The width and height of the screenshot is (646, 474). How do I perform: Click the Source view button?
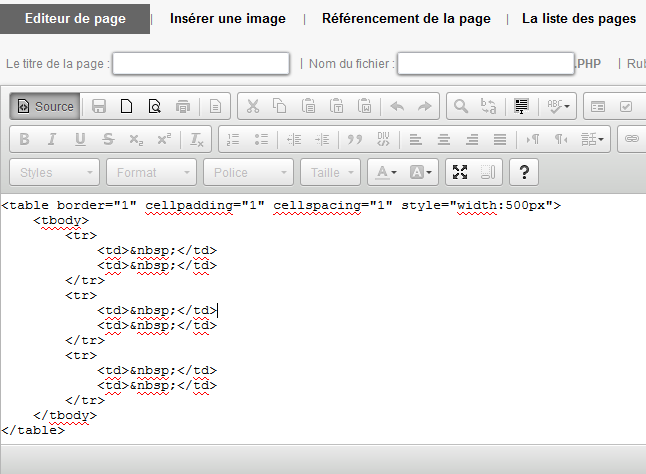(45, 106)
